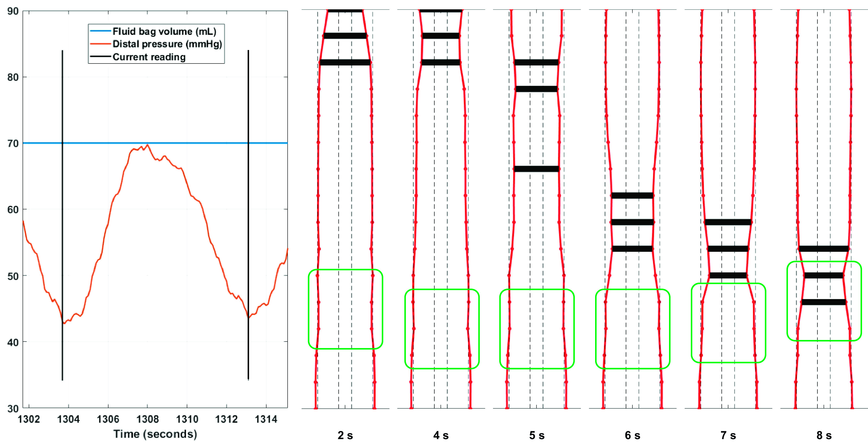868x444 pixels.
Task: Click the Time (seconds) axis label
Action: [155, 434]
